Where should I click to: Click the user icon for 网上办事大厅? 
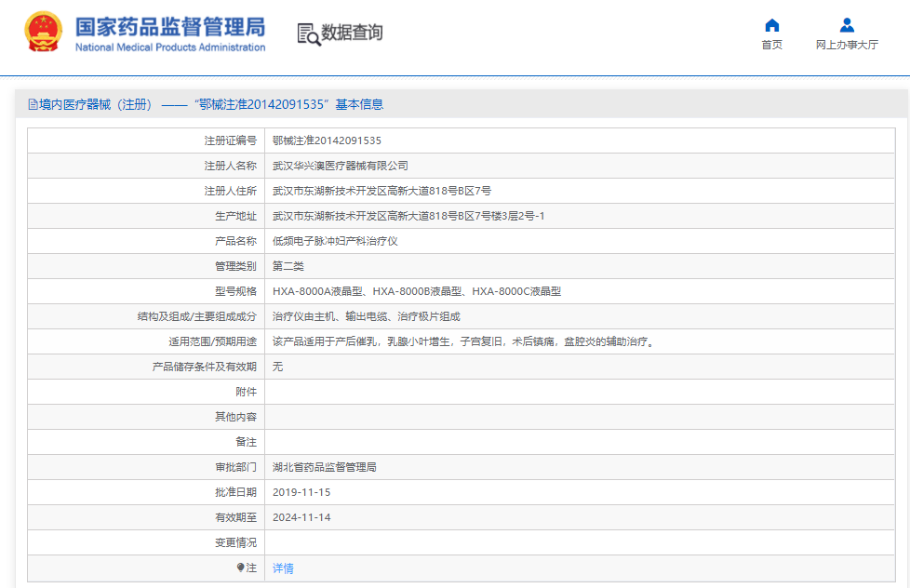847,25
